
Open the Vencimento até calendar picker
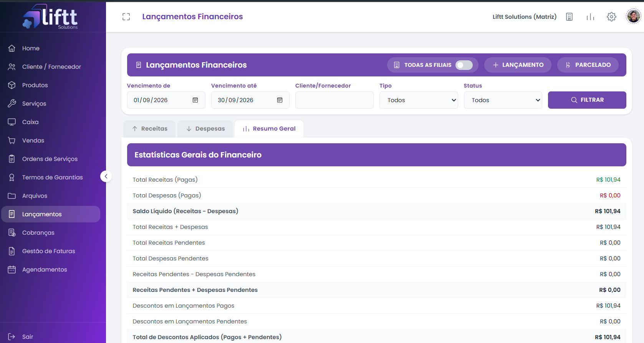(280, 100)
